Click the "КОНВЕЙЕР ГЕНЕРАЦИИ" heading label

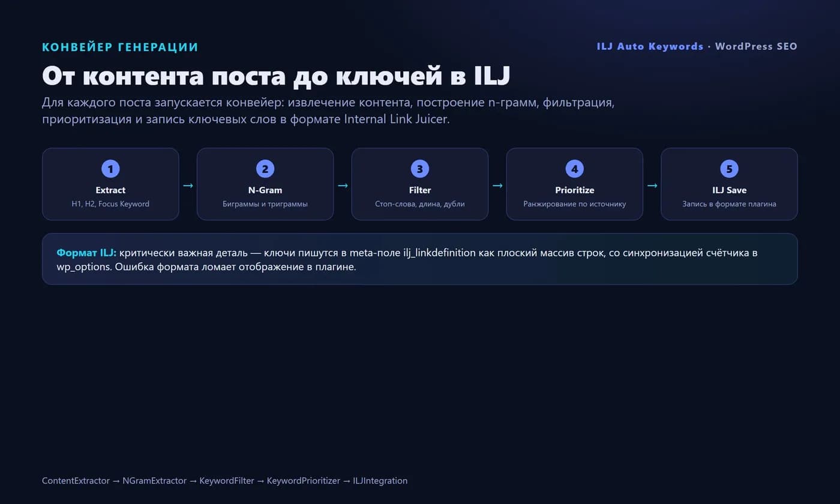click(120, 47)
